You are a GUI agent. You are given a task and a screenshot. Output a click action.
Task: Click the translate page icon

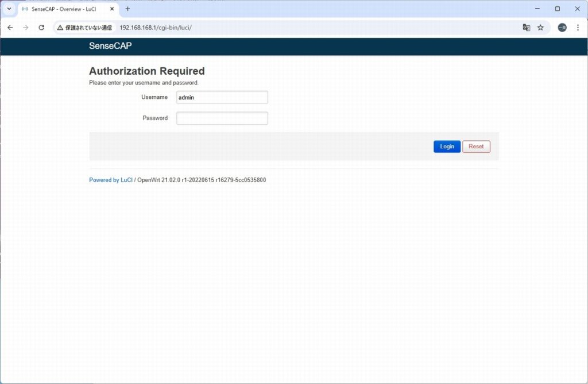(x=526, y=28)
